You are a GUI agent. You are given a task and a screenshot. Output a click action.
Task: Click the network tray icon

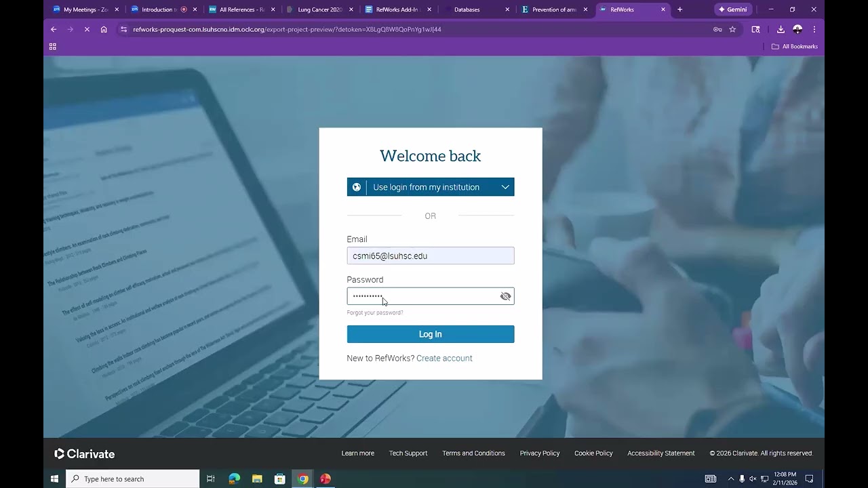(x=764, y=479)
